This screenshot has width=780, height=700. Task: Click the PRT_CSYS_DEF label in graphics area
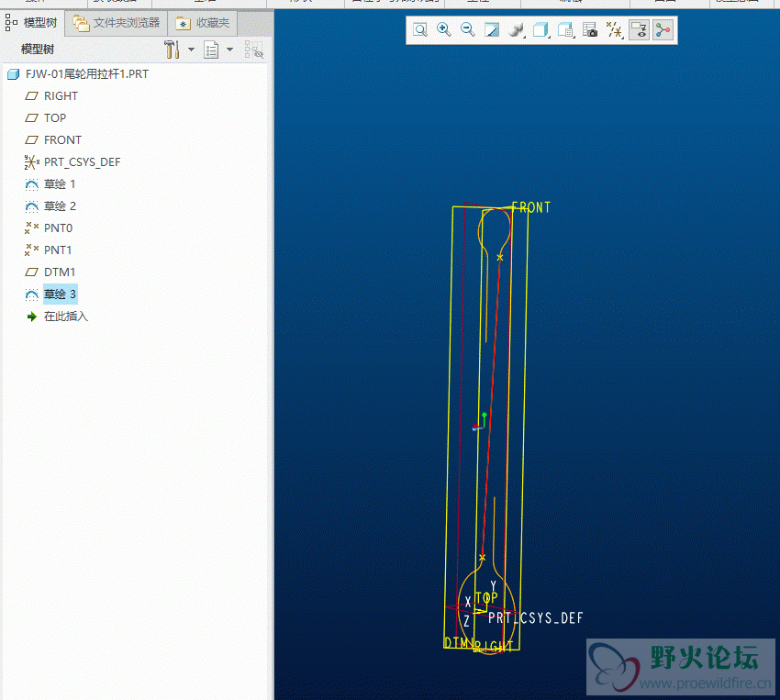535,618
